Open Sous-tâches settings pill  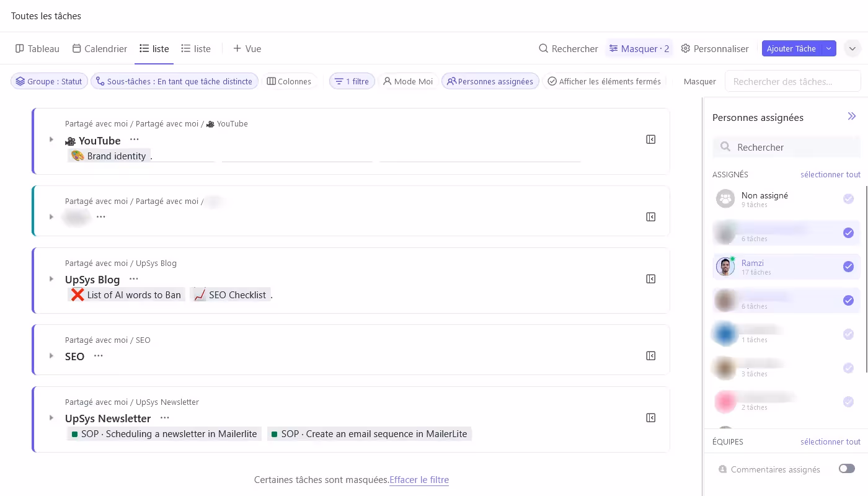tap(174, 81)
